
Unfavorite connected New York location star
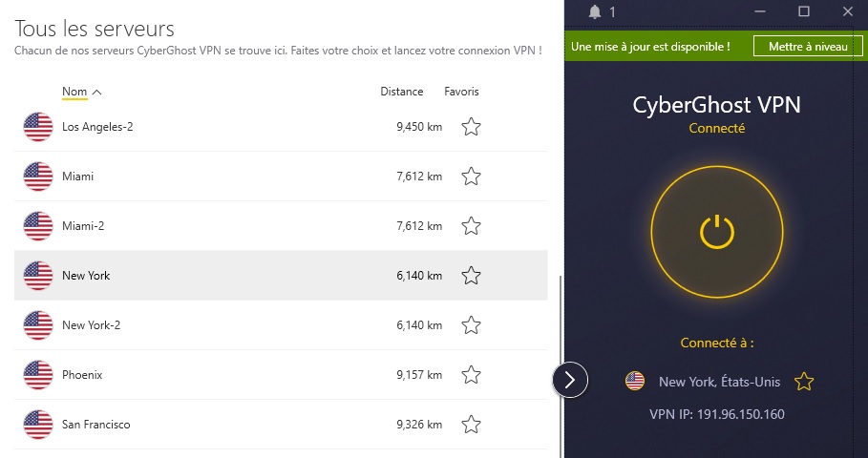[x=804, y=381]
